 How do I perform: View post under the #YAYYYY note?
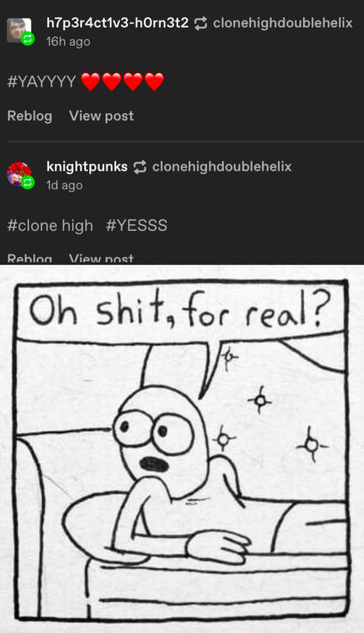[x=102, y=116]
